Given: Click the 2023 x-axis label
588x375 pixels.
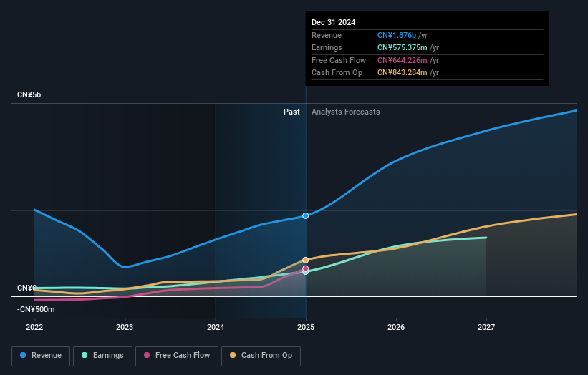Looking at the screenshot, I should [125, 327].
